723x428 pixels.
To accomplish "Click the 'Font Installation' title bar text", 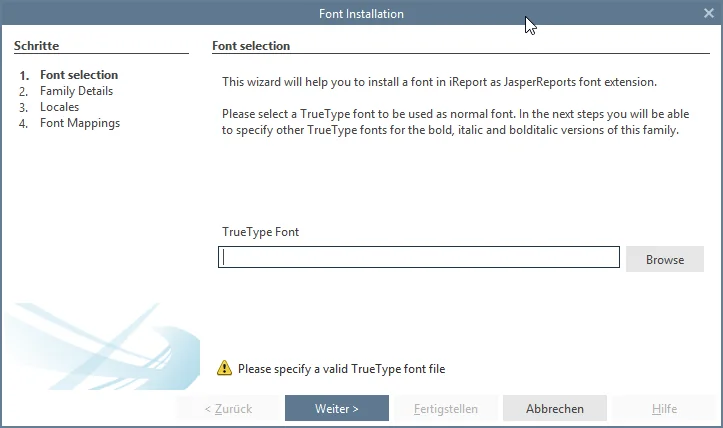I will (361, 14).
